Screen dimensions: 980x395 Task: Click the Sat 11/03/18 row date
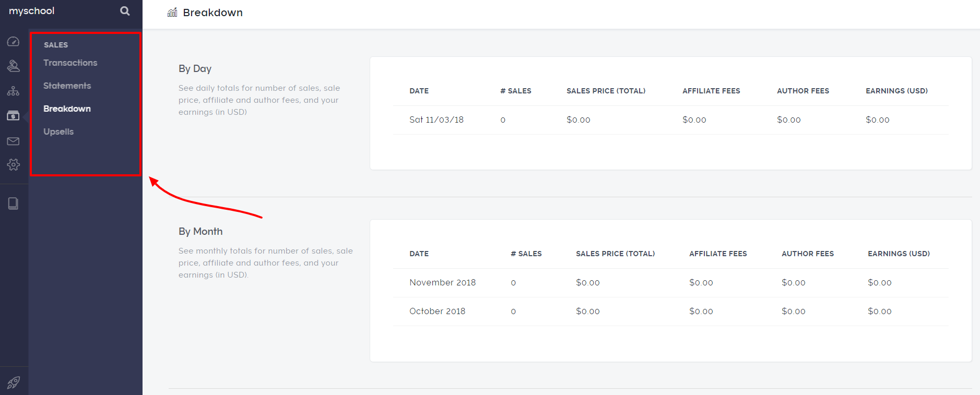(436, 120)
